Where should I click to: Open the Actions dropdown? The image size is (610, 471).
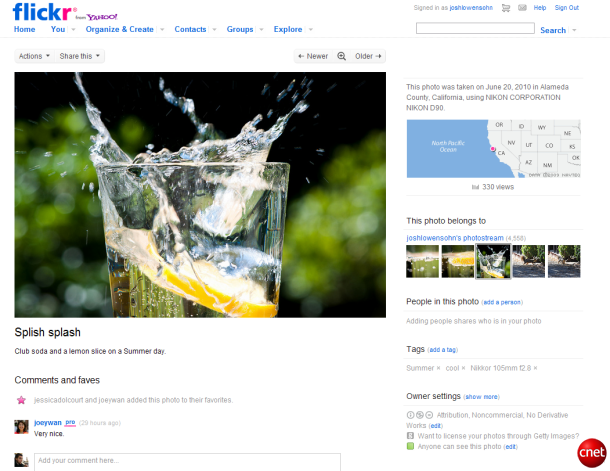pyautogui.click(x=35, y=56)
